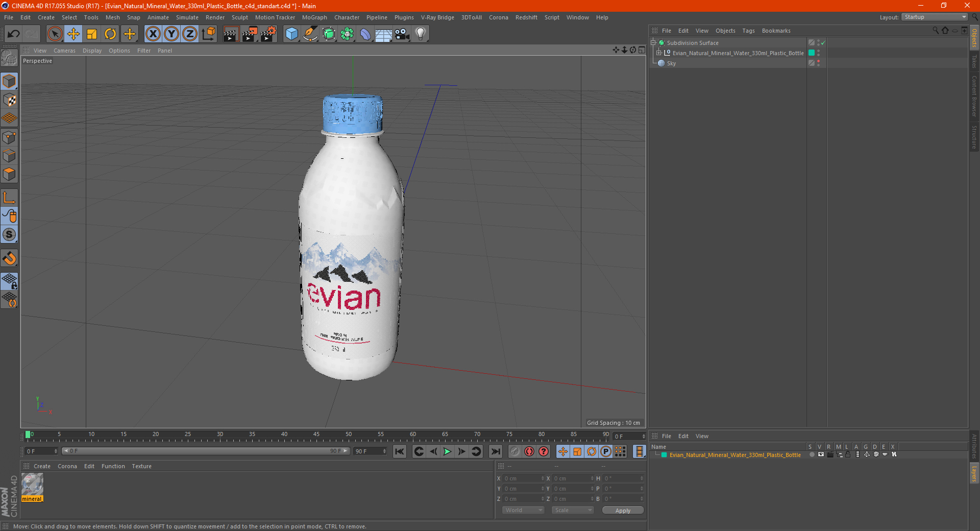Toggle Subdivision Surface green enable checkmark
Image resolution: width=980 pixels, height=531 pixels.
tap(823, 43)
